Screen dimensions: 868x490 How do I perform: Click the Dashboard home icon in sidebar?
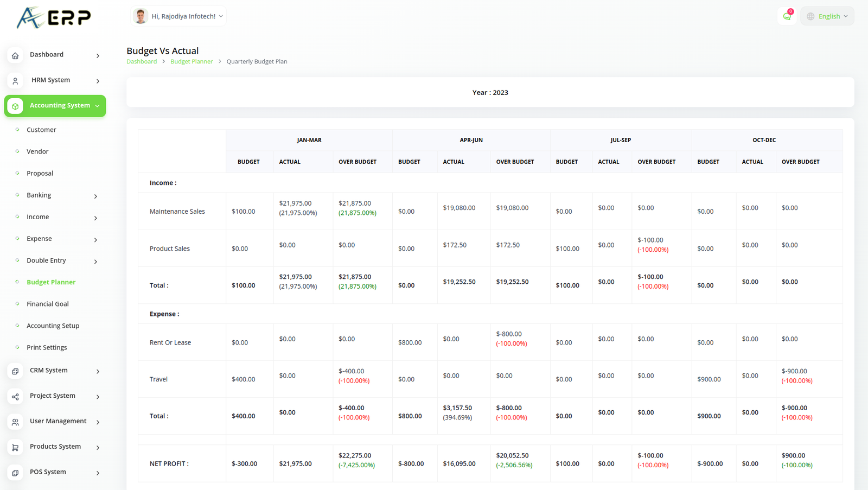(x=15, y=55)
